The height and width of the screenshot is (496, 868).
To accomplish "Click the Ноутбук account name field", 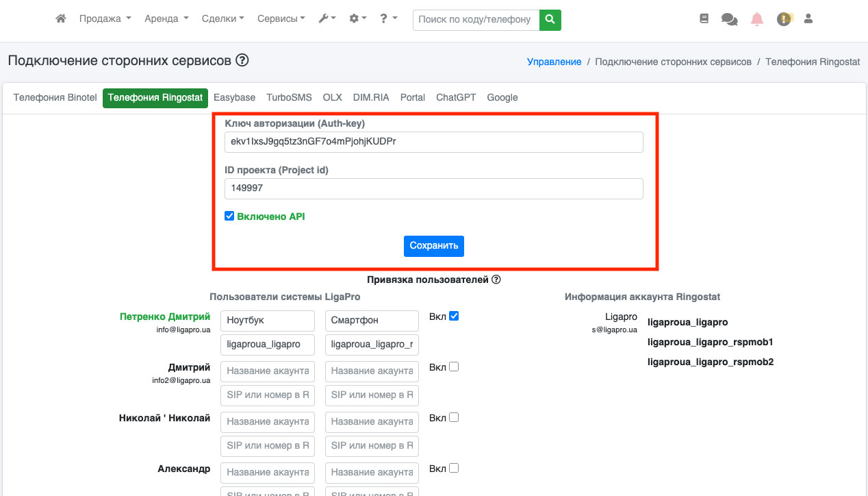I will (268, 320).
